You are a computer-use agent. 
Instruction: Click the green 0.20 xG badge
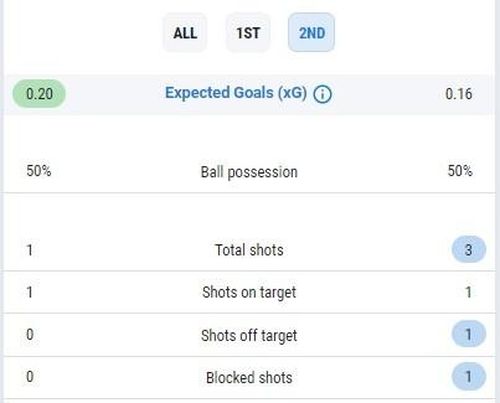(39, 94)
